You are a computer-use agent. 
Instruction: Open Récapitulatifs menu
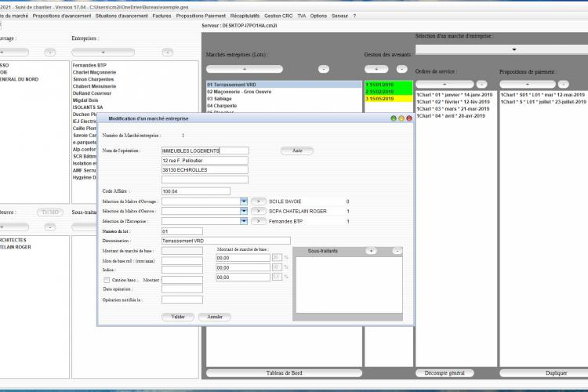coord(245,16)
